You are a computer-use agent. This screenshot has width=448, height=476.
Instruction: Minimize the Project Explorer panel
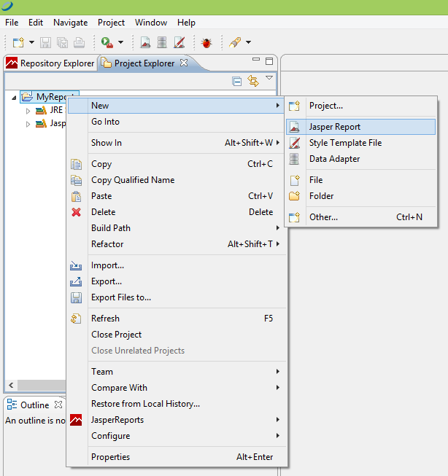coord(256,59)
